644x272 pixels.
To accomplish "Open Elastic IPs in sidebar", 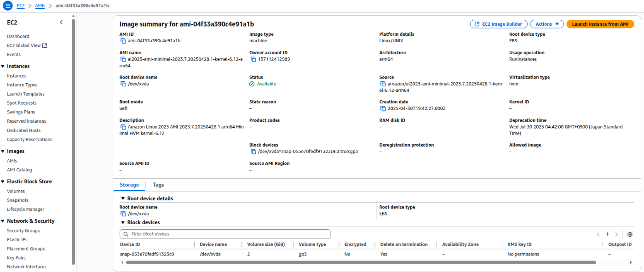I will (17, 239).
